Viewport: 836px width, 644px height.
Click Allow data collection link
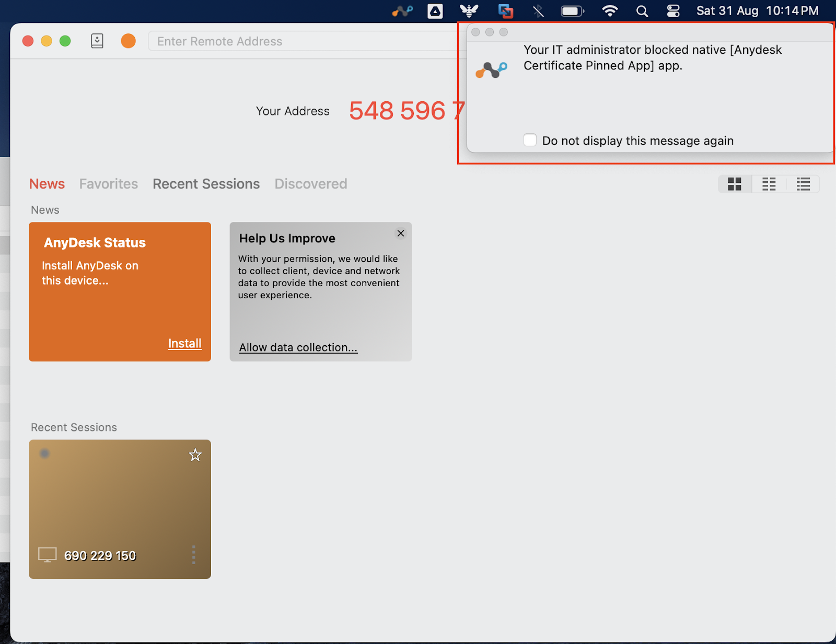[298, 347]
